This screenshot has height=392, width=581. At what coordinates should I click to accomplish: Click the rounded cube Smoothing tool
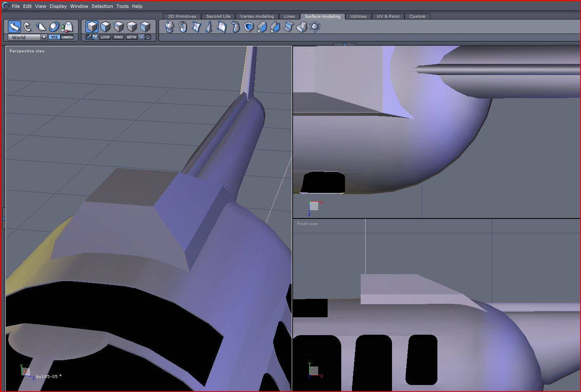click(315, 27)
